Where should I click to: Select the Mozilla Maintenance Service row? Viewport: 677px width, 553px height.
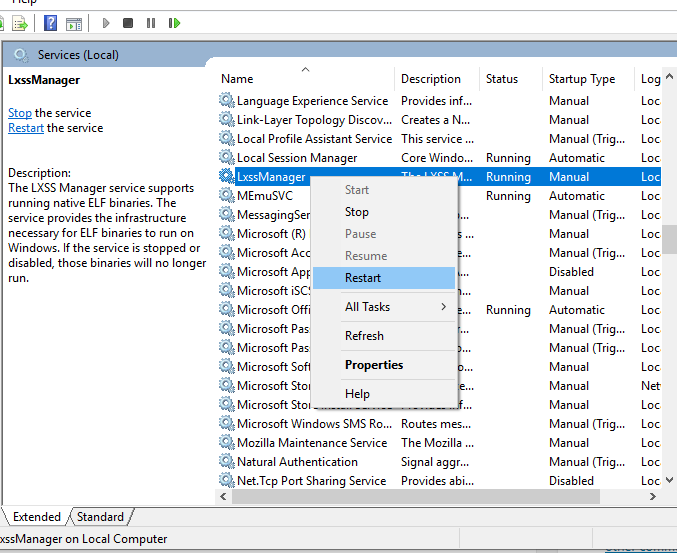[439, 442]
